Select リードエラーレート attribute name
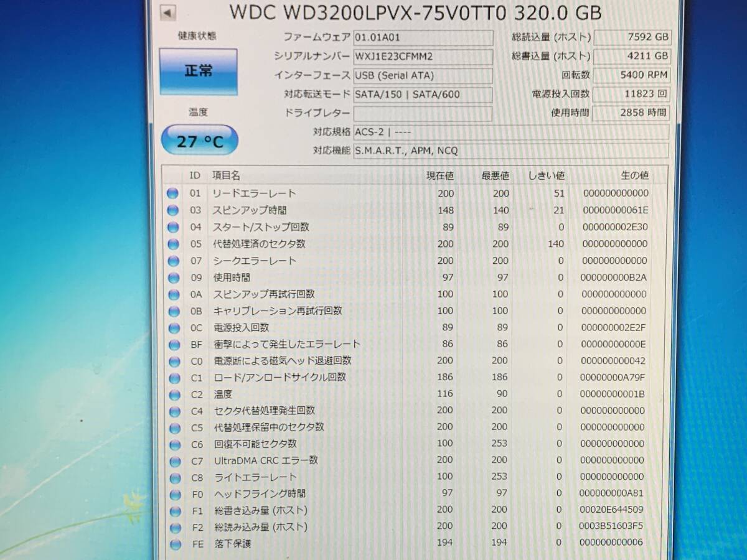 [x=254, y=194]
